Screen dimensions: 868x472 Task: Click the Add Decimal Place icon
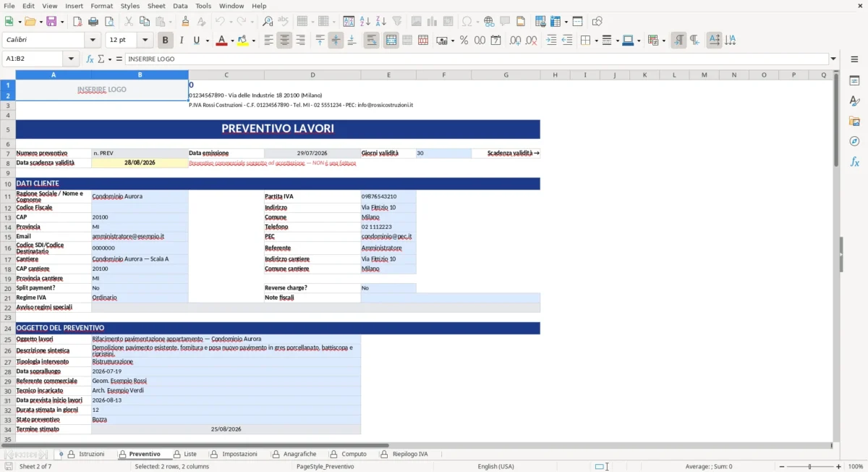coord(516,41)
